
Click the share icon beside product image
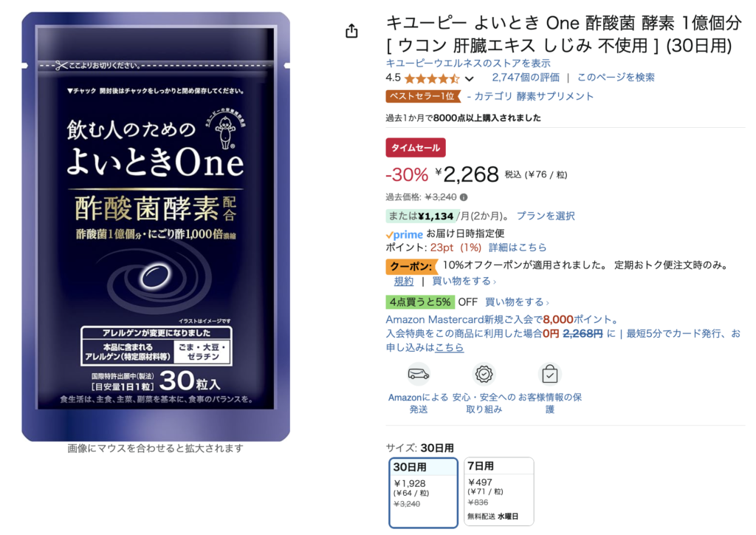point(351,31)
